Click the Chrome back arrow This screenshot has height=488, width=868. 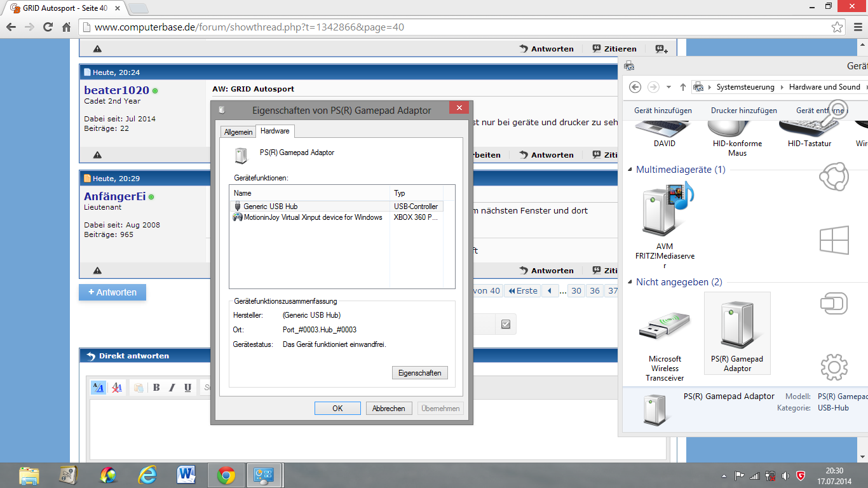pos(11,27)
